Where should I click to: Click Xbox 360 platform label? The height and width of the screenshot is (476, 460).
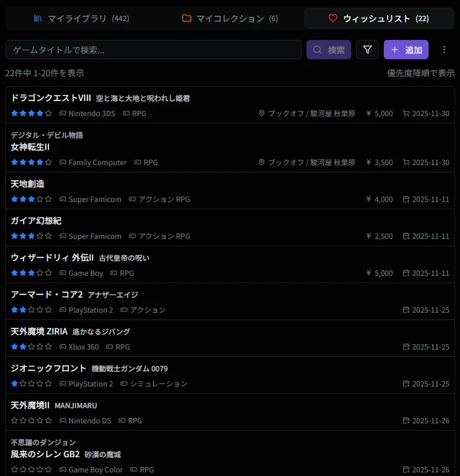click(x=84, y=347)
